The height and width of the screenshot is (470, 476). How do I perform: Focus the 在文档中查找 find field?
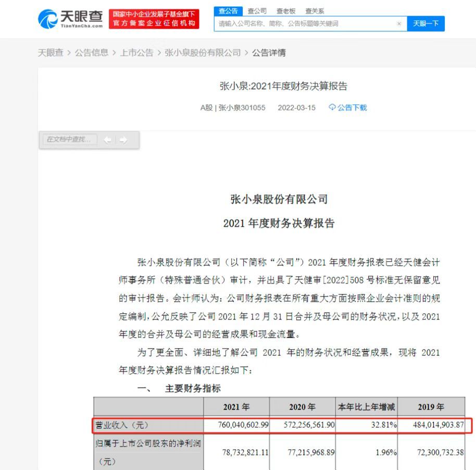(70, 140)
